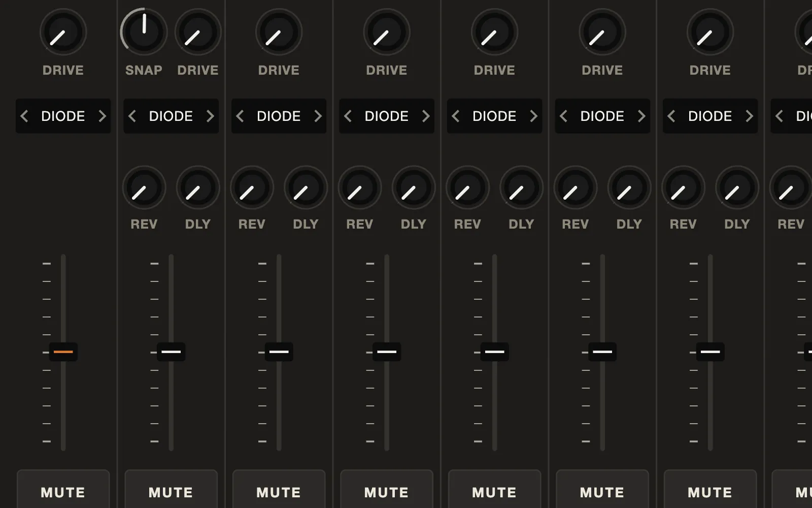Click the fourth channel's volume fader handle

tap(387, 352)
